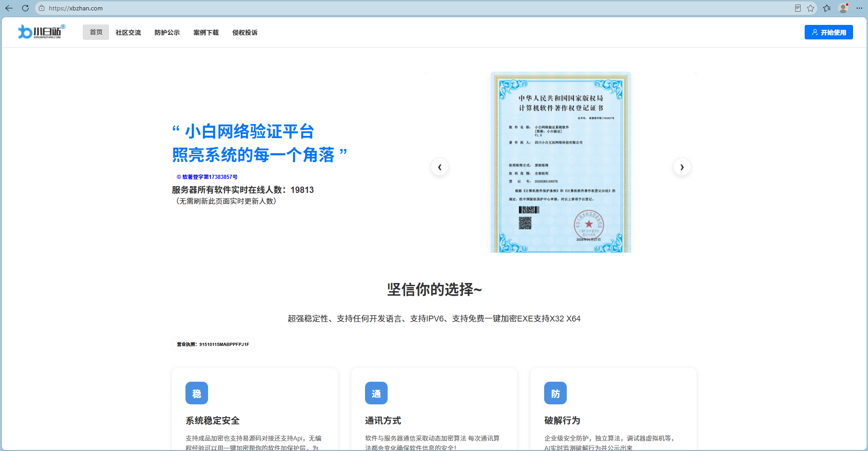Click the 开始使用 button

(x=829, y=32)
